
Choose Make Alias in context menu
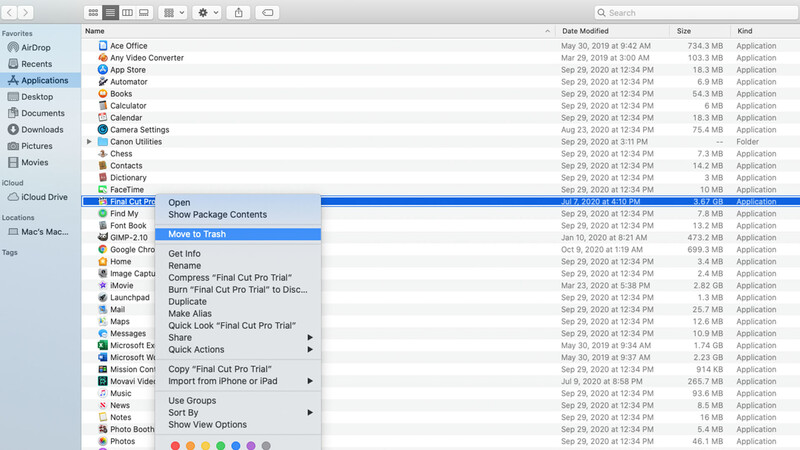(x=238, y=313)
